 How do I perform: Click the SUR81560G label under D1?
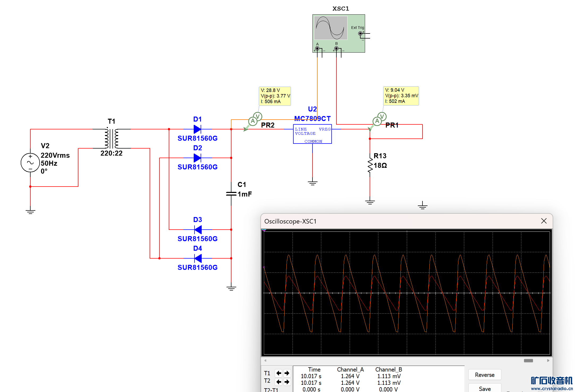197,138
